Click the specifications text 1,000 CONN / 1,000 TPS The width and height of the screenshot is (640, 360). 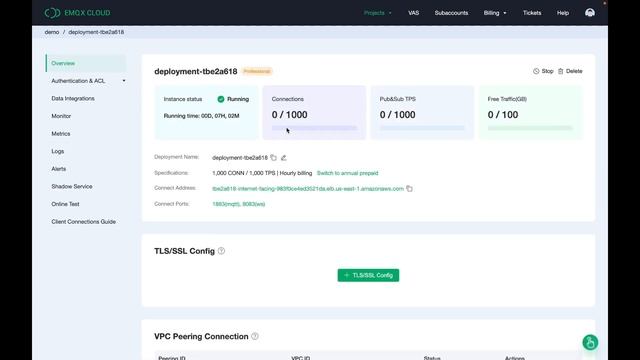pos(244,173)
